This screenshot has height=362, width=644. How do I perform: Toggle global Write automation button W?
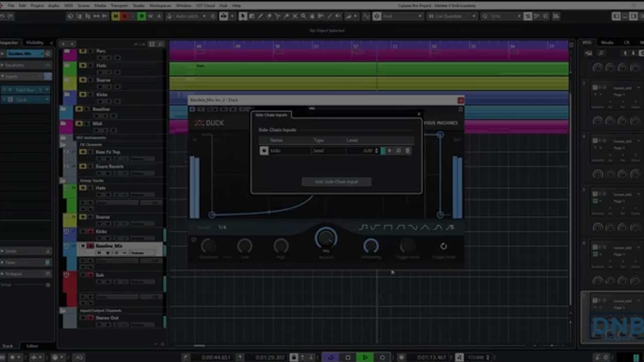click(x=150, y=16)
